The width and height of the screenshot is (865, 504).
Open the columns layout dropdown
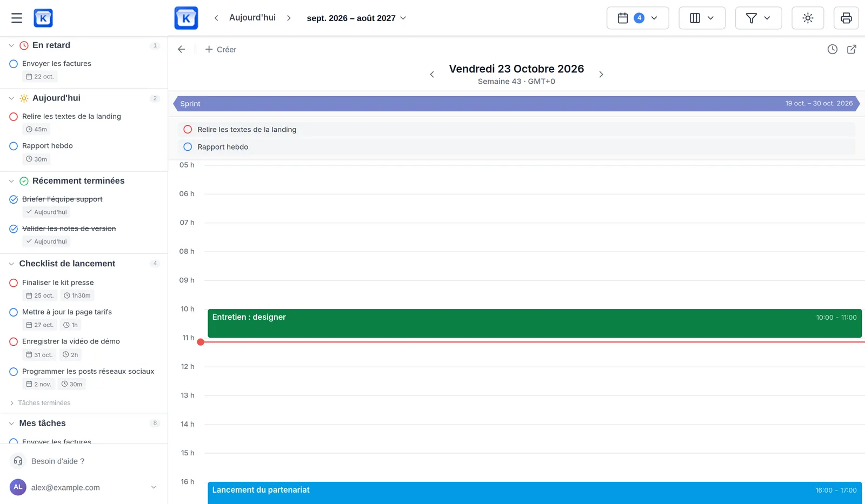[702, 18]
